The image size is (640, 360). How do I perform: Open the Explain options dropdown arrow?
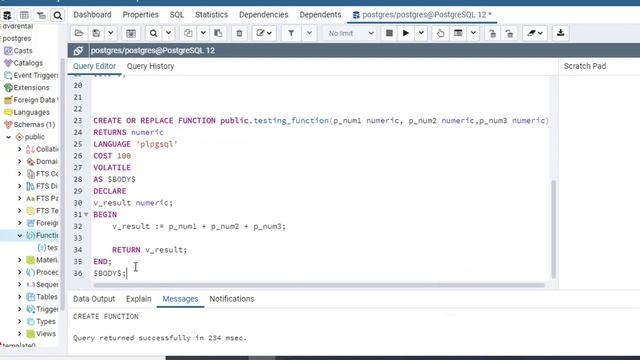point(473,33)
